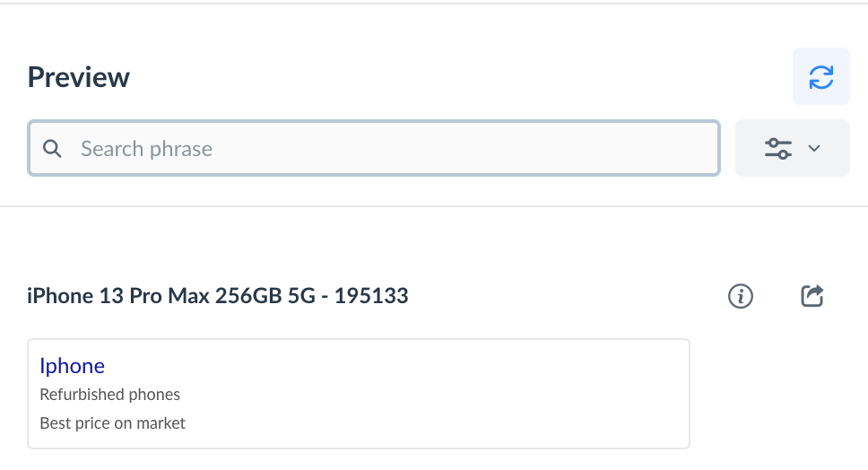Click the magnifying glass search icon

coord(53,149)
